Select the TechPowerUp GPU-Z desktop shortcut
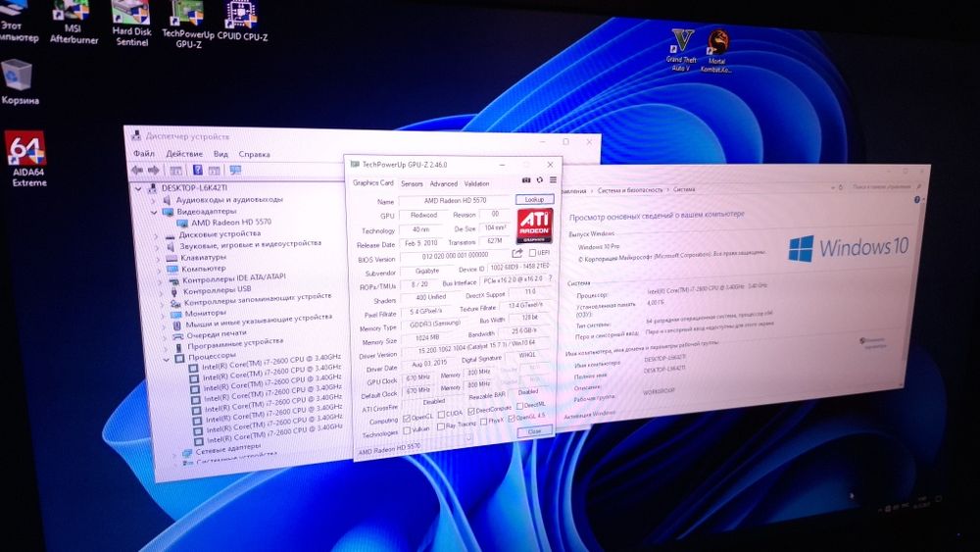Screen dimensions: 980x552 click(188, 25)
